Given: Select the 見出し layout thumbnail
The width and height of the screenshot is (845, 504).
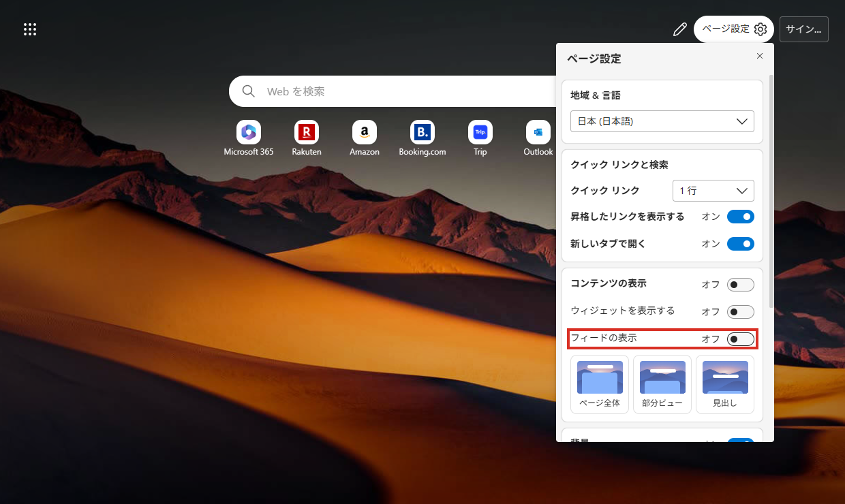Looking at the screenshot, I should [x=725, y=384].
